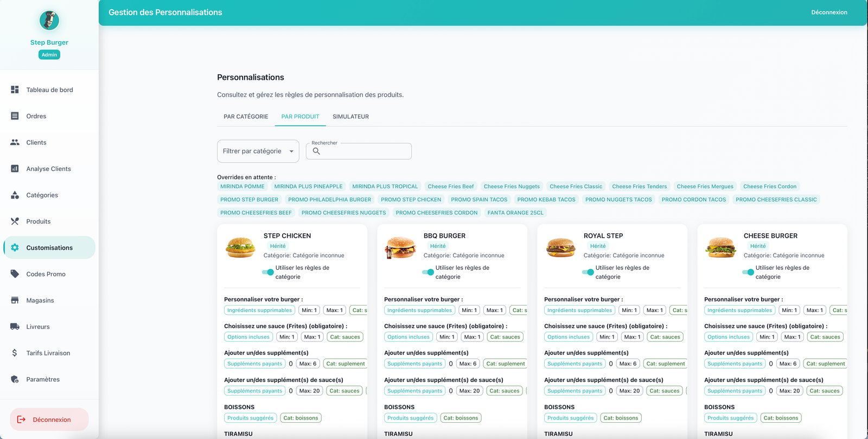Toggle category rules switch for STEP CHICKEN
868x439 pixels.
[x=268, y=272]
